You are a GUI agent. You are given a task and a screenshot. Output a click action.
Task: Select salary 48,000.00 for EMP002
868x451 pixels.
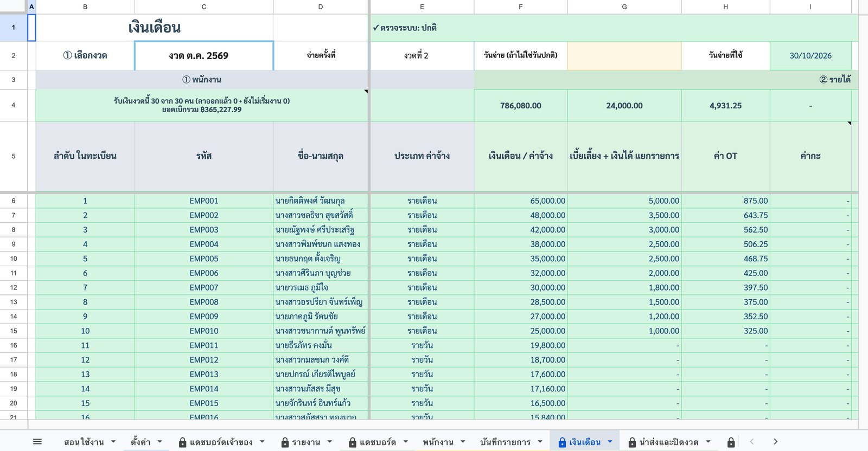pyautogui.click(x=521, y=215)
